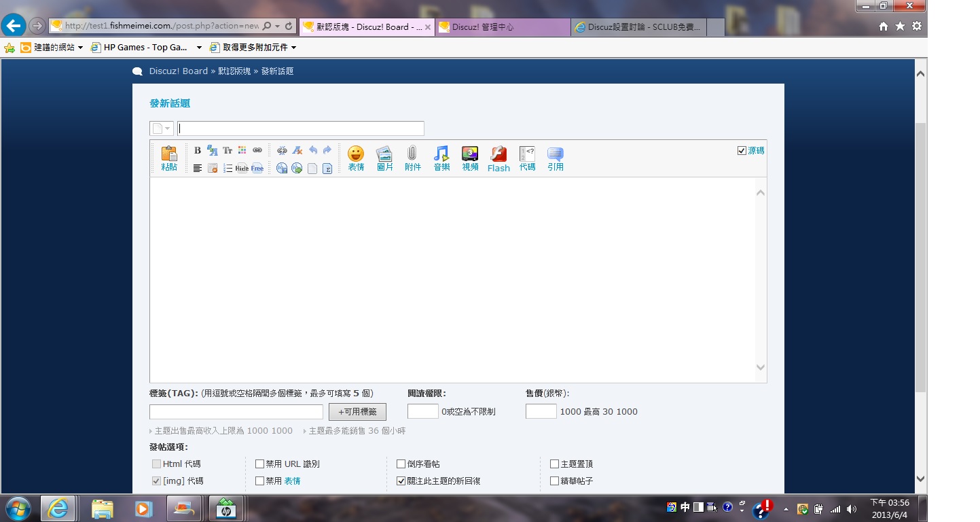Insert a video via 視頻 icon
This screenshot has width=980, height=522.
(470, 158)
